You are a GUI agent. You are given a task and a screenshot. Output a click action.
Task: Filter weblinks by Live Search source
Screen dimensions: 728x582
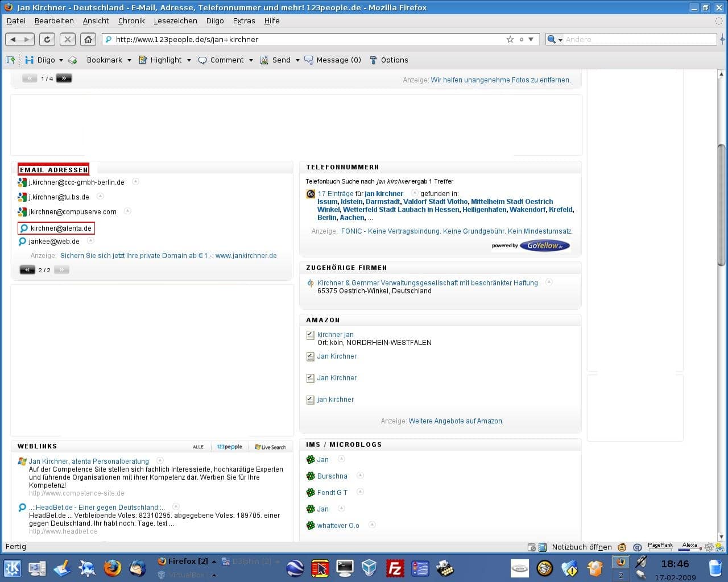coord(270,447)
